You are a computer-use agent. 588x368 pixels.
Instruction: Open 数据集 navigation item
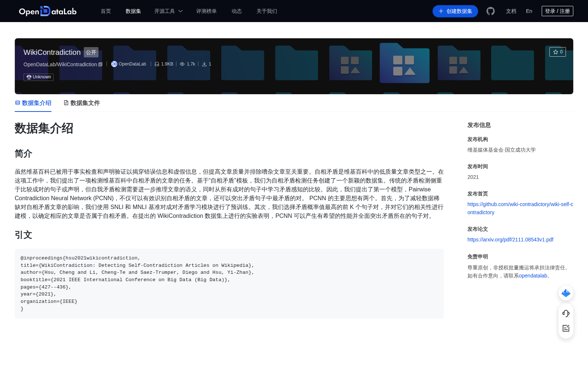(133, 11)
